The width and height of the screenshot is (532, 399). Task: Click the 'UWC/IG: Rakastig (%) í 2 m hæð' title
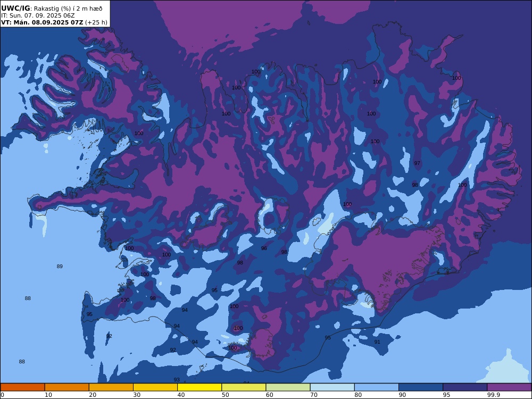(x=52, y=9)
